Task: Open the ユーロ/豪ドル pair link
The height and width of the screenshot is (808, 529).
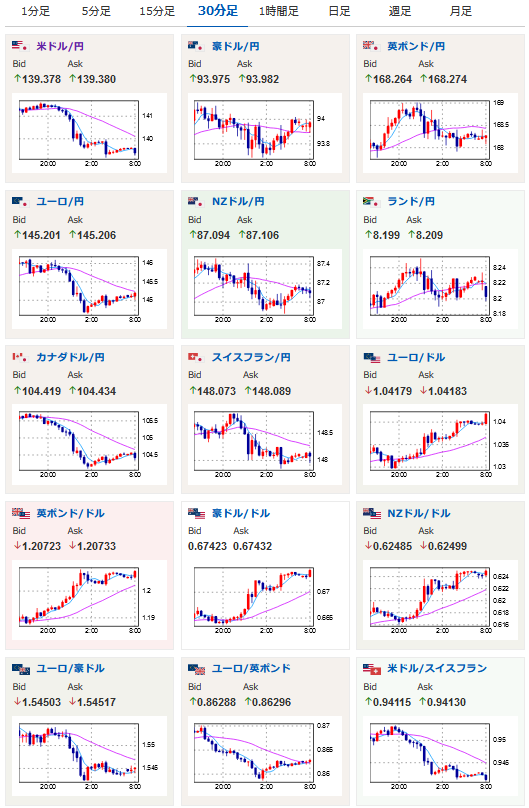Action: point(70,669)
